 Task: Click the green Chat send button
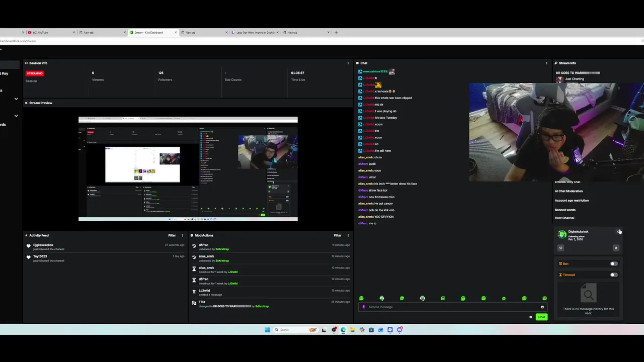click(541, 317)
